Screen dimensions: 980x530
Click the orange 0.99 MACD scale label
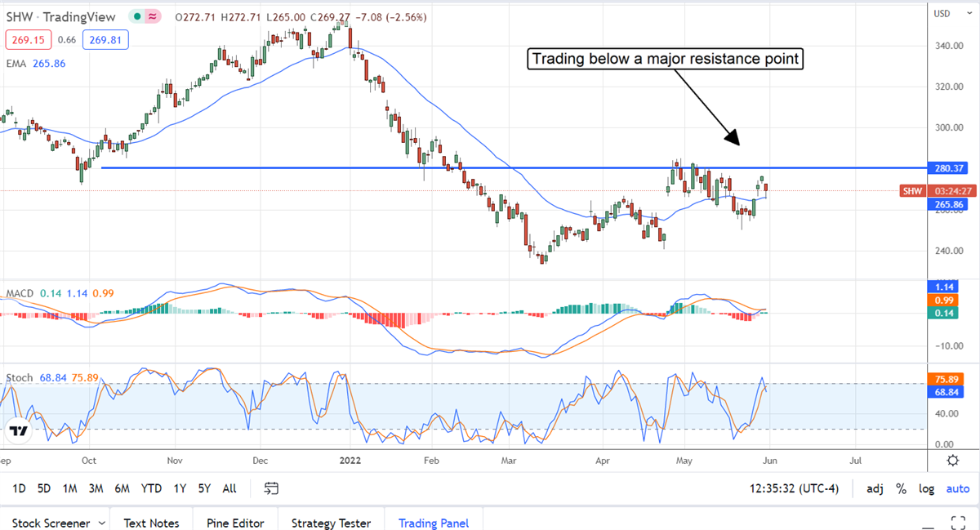(x=944, y=300)
